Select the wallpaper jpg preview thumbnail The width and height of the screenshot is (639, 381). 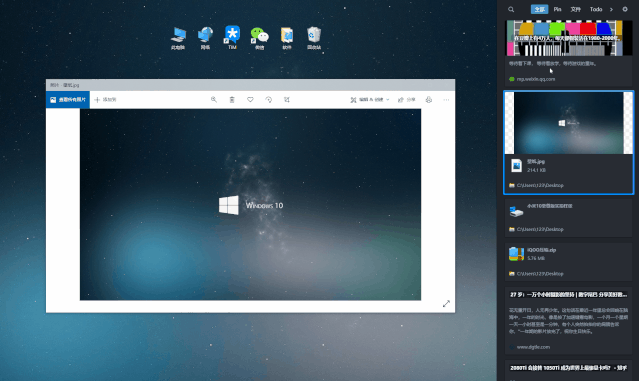569,123
